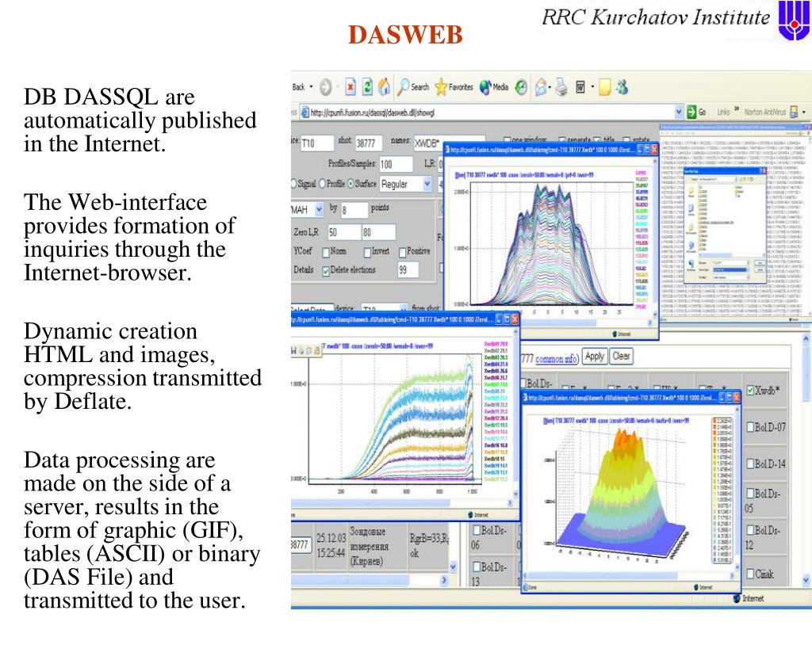
Task: Click the Mail envelope icon
Action: pos(541,87)
